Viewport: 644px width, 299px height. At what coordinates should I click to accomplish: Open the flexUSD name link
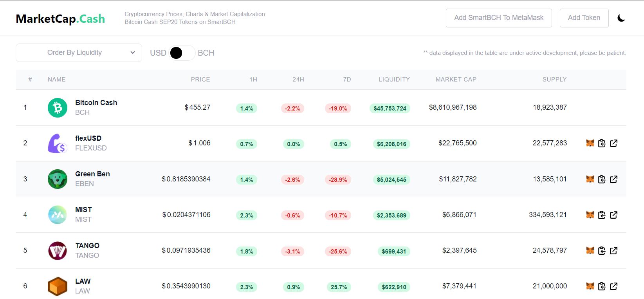click(88, 138)
